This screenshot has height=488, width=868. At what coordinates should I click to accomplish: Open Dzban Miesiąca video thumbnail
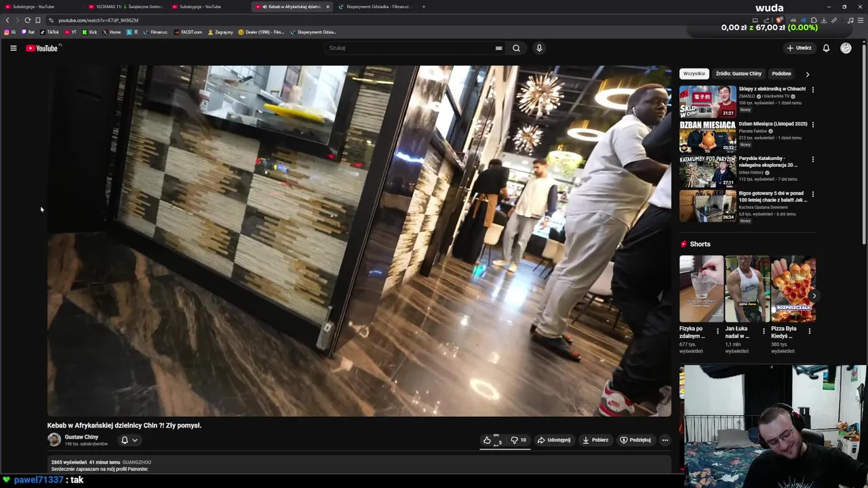pos(708,136)
